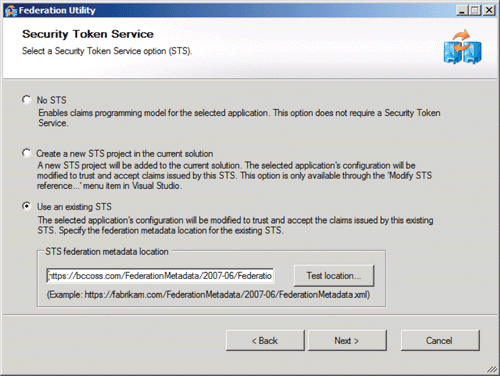Click the 'STS federation metadata location' group label
Image resolution: width=500 pixels, height=376 pixels.
[x=107, y=252]
